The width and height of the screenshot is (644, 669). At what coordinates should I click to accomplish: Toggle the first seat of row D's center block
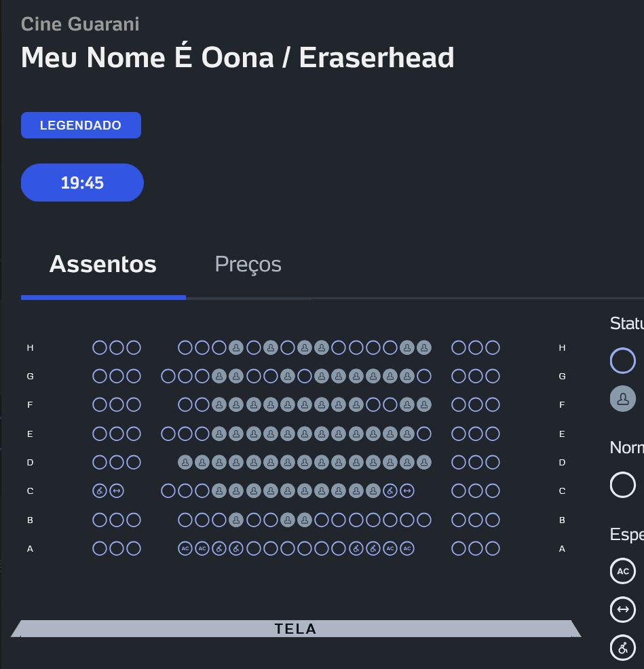pyautogui.click(x=185, y=462)
